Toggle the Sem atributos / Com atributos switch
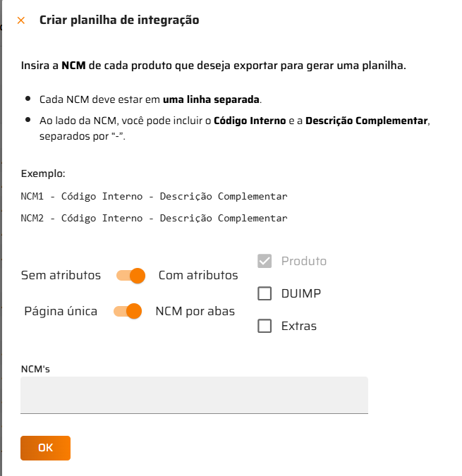 (x=131, y=275)
